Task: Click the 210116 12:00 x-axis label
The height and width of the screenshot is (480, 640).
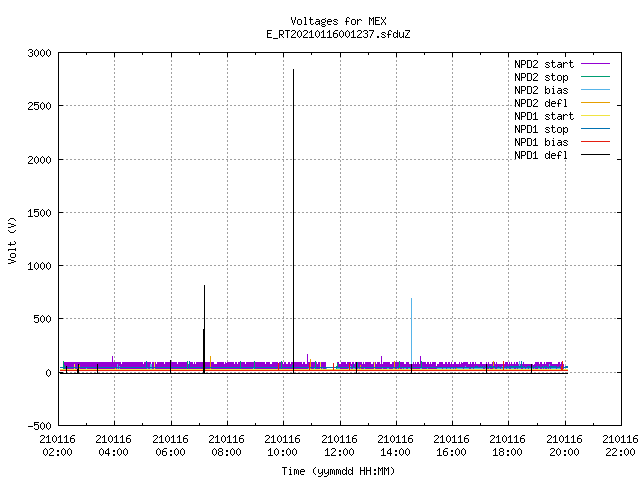Action: (x=339, y=445)
